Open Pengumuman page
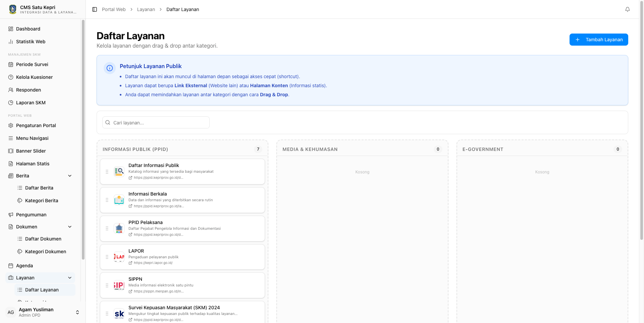This screenshot has height=323, width=644. (x=40, y=215)
